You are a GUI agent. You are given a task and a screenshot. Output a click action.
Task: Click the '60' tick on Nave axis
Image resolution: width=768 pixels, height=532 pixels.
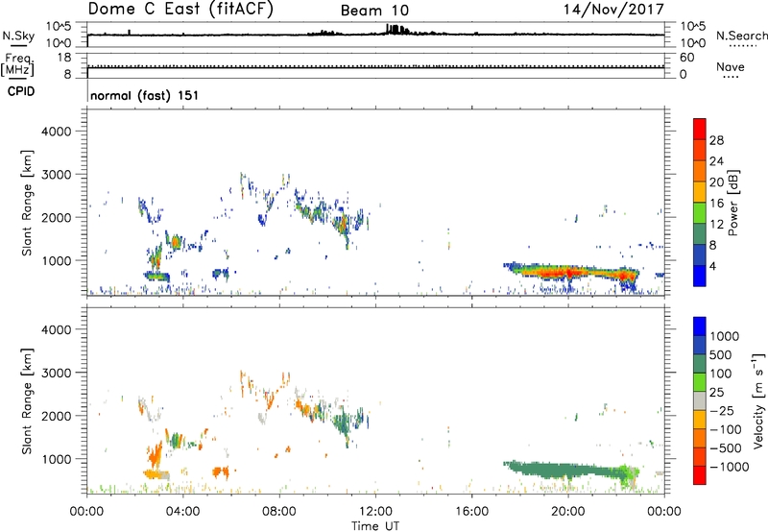pos(687,58)
